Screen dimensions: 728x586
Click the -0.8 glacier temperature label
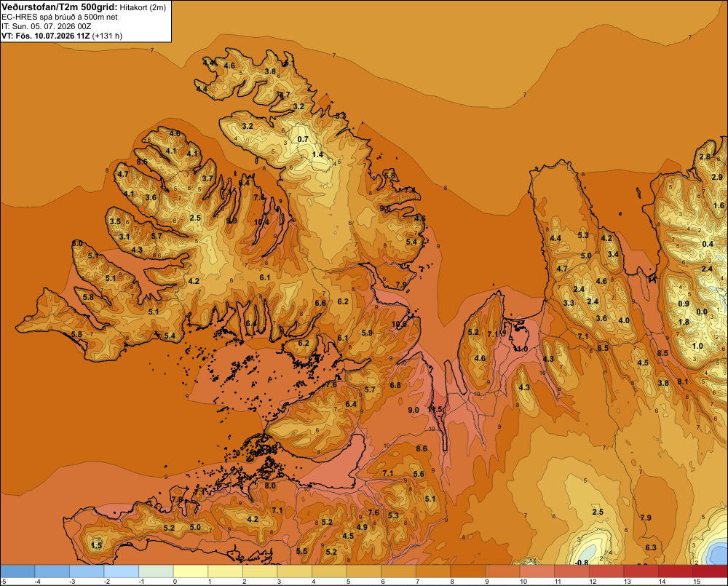point(582,563)
